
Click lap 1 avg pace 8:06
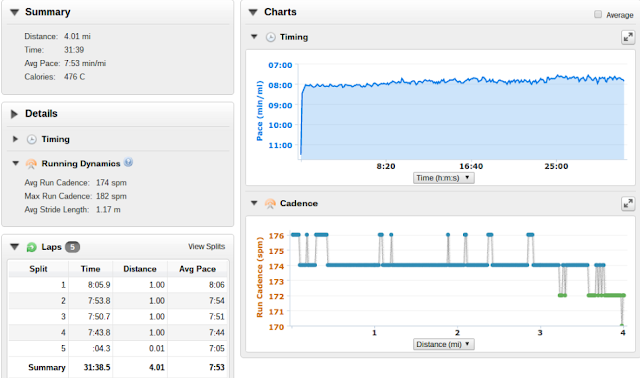[x=217, y=285]
